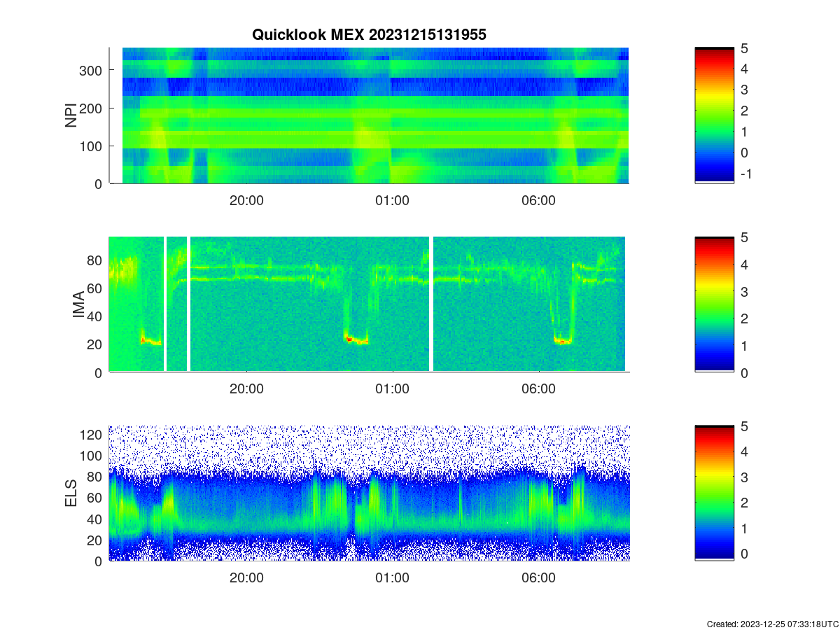Viewport: 840px width, 630px height.
Task: Click the 300 tick on NPI axis
Action: click(92, 70)
